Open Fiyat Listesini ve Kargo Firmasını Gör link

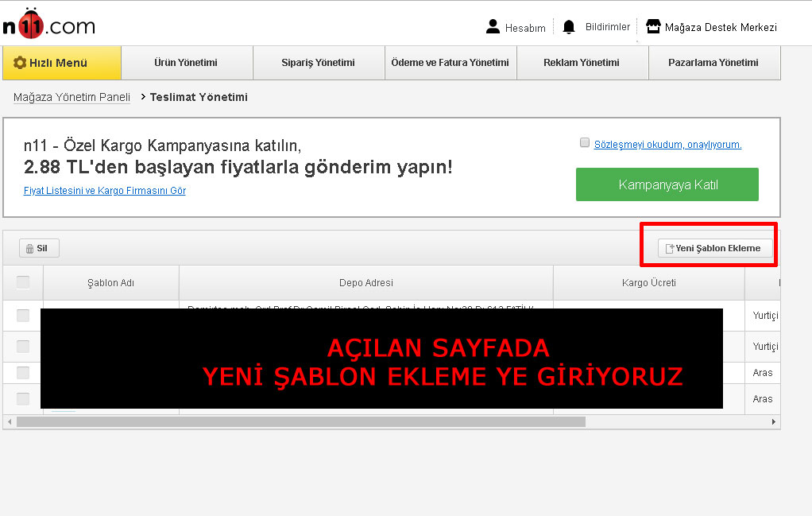click(105, 191)
